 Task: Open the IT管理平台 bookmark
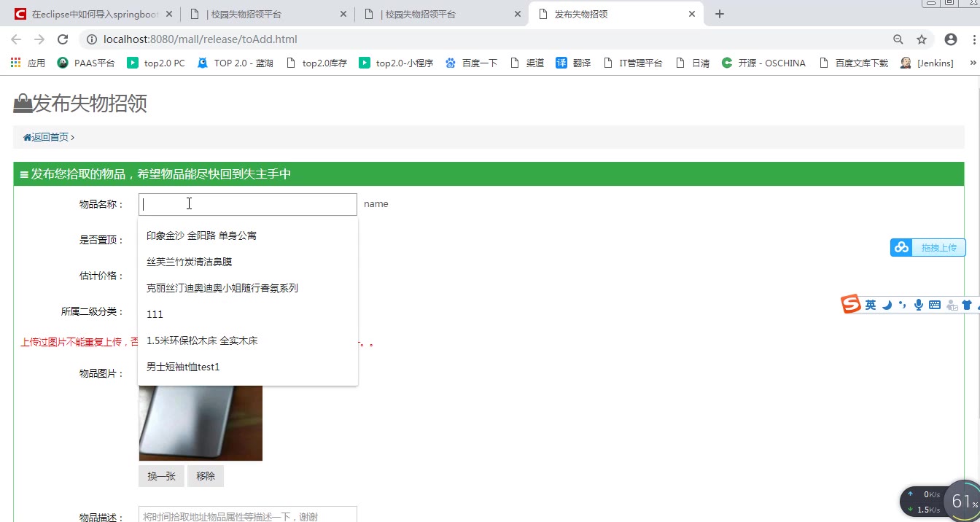(633, 63)
